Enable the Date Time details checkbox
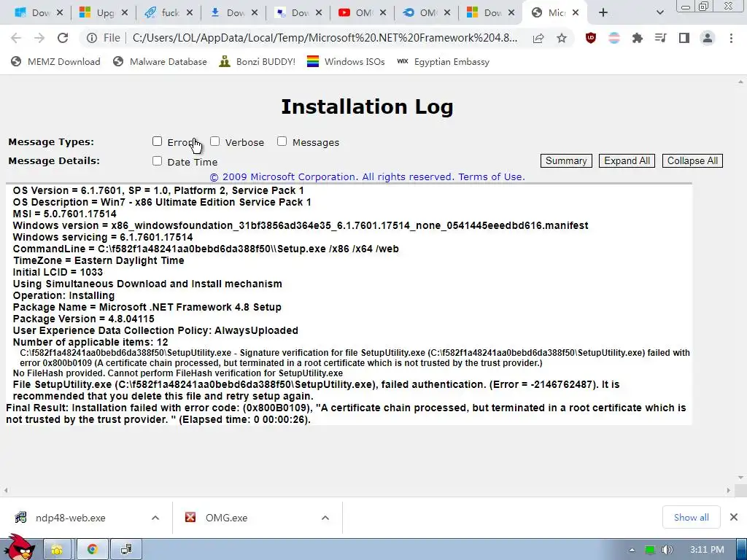Screen dimensions: 747x560 point(158,161)
